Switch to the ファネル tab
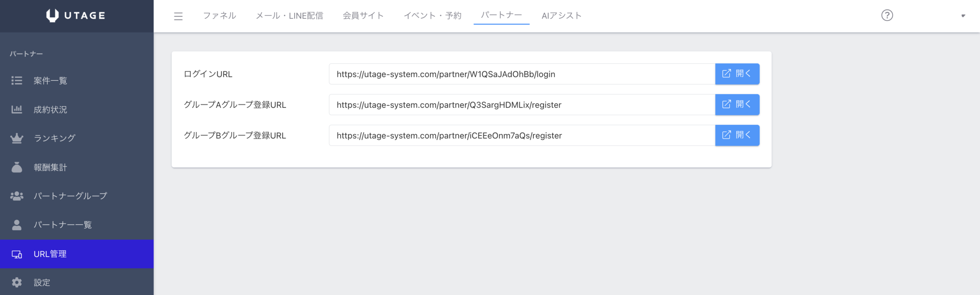This screenshot has width=980, height=295. tap(219, 16)
